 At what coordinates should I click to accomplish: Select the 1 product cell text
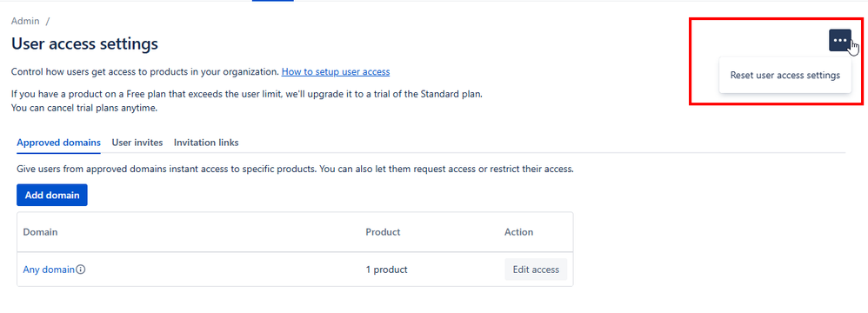(386, 270)
